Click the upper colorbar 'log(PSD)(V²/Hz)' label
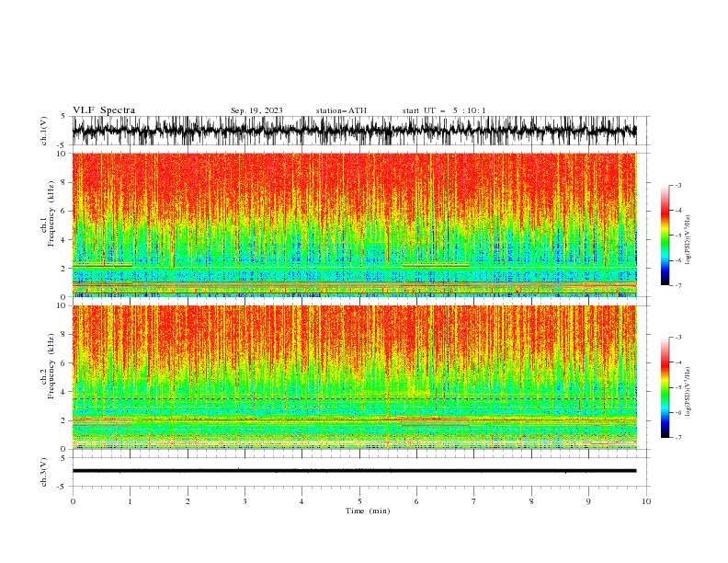The image size is (728, 563). pos(688,240)
